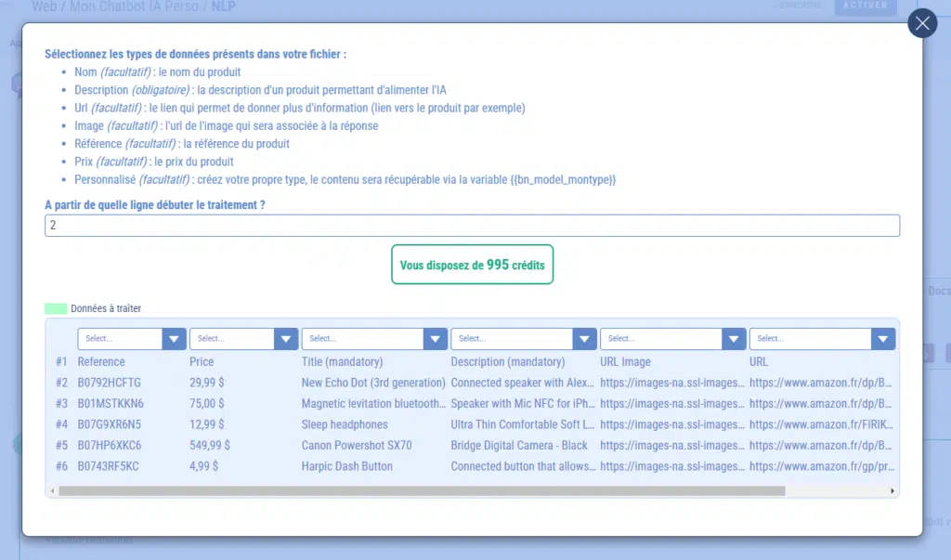Open the dropdown above the Reference column
Screen dimensions: 951x560
[132, 339]
